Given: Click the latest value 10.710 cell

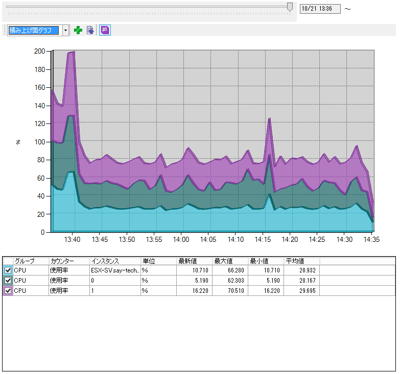Looking at the screenshot, I should click(x=194, y=270).
